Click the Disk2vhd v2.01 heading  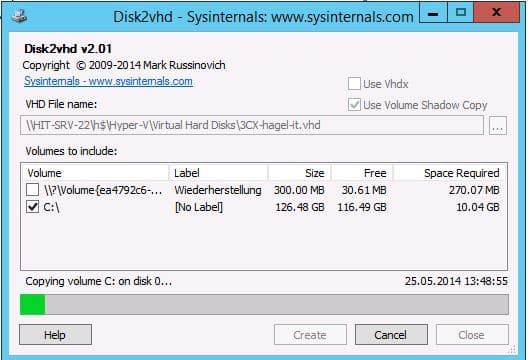point(68,49)
